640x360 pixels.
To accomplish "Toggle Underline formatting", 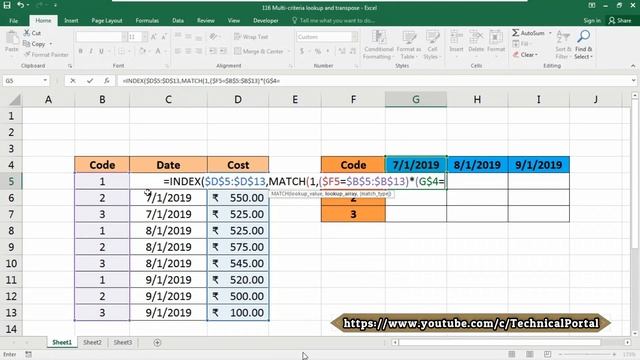I will point(101,51).
